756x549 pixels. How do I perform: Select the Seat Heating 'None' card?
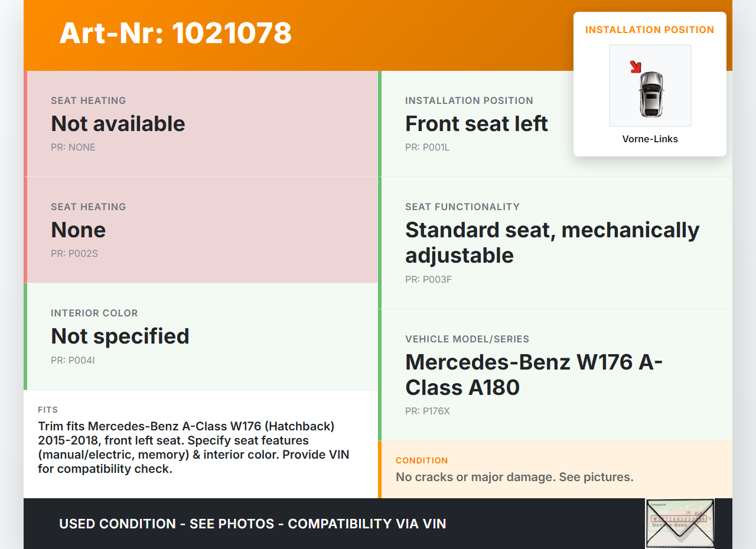(201, 230)
